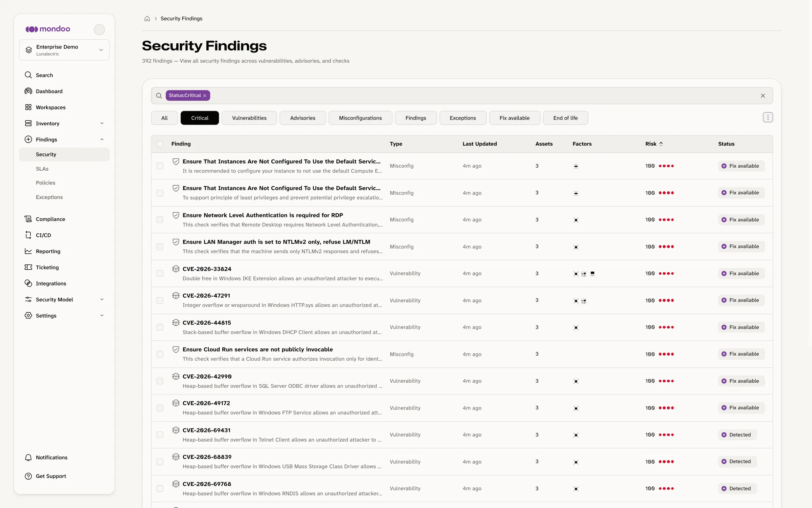The width and height of the screenshot is (812, 508).
Task: Click the home breadcrumb icon
Action: 147,19
